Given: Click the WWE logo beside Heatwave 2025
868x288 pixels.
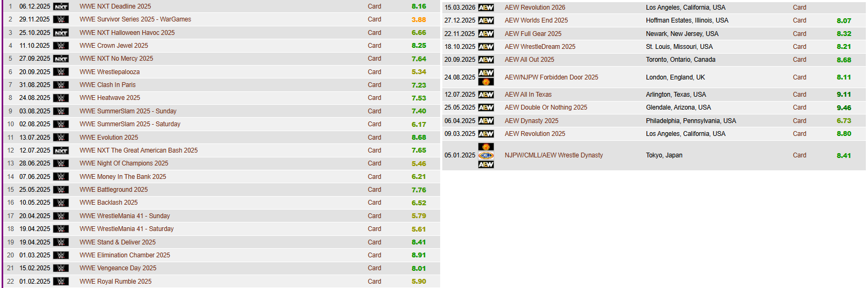Looking at the screenshot, I should click(61, 98).
